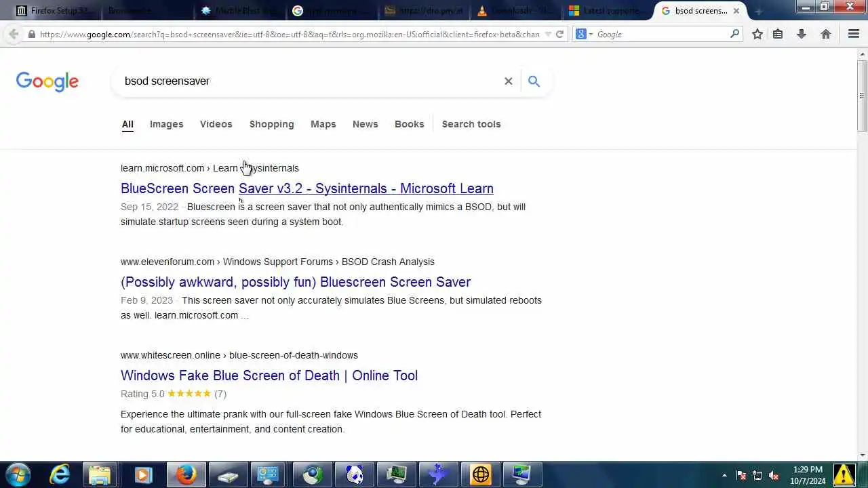This screenshot has width=868, height=488.
Task: Switch to Books results tab
Action: 409,124
